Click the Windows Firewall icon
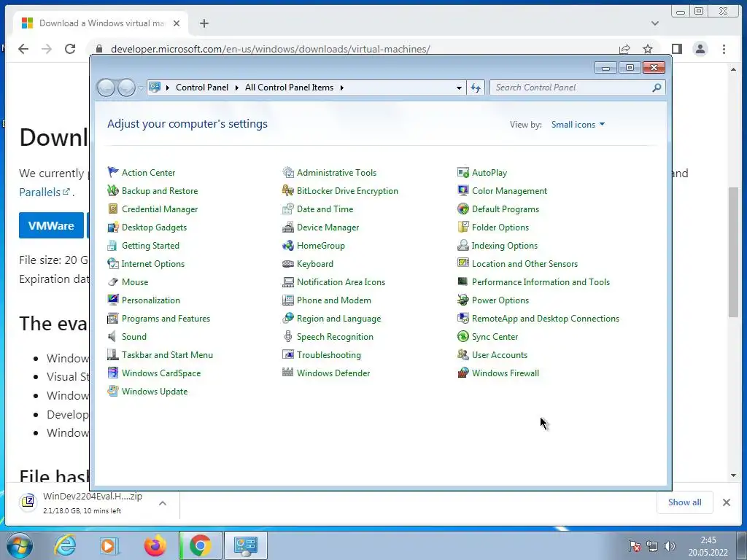 (x=463, y=373)
